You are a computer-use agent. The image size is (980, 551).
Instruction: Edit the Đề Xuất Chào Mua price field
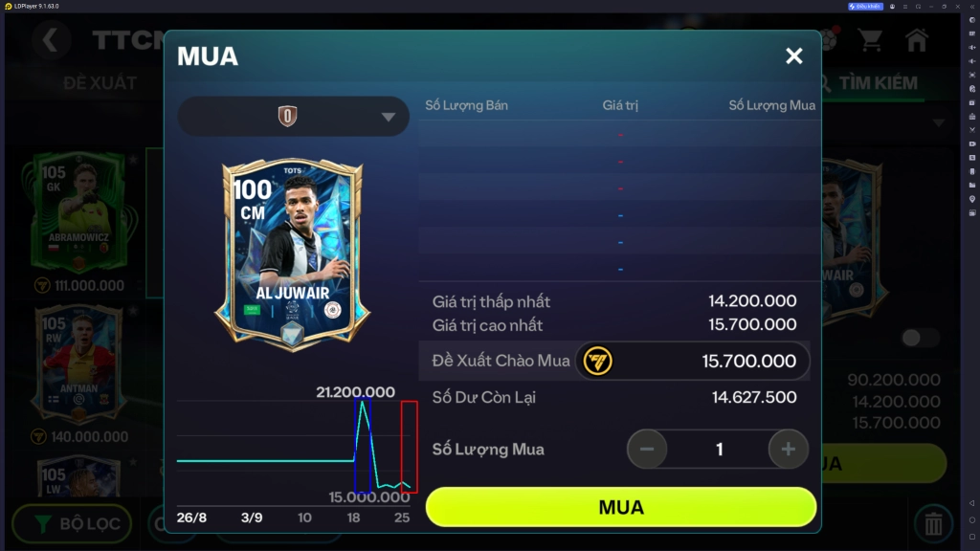[692, 361]
